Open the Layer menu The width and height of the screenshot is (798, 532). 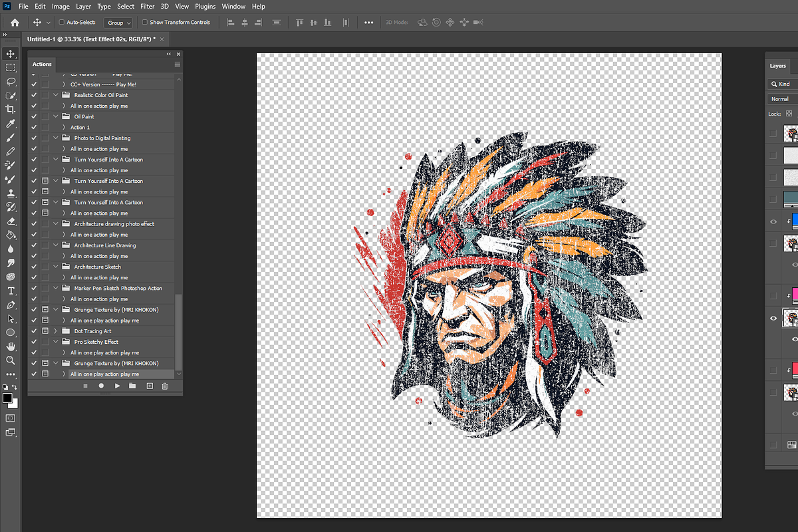pos(84,6)
